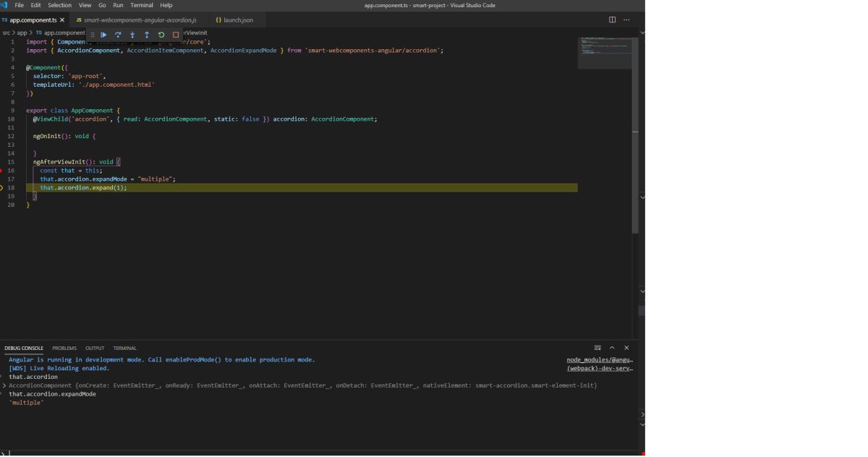Viewport: 868px width, 457px height.
Task: Click the Step Into debug icon
Action: click(132, 35)
